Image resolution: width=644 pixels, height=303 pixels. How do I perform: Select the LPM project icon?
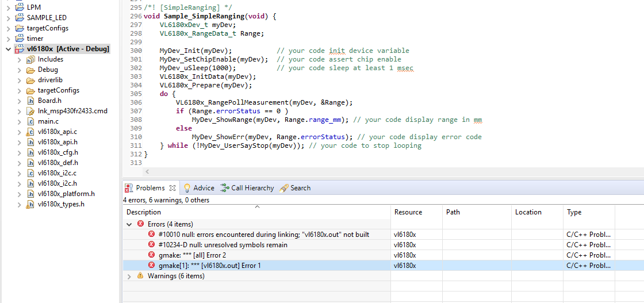pyautogui.click(x=20, y=7)
